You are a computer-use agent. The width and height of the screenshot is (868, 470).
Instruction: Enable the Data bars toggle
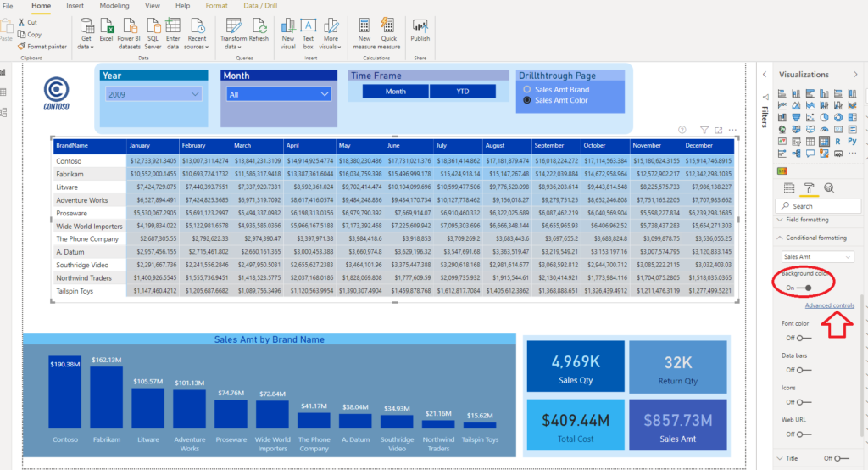[804, 370]
